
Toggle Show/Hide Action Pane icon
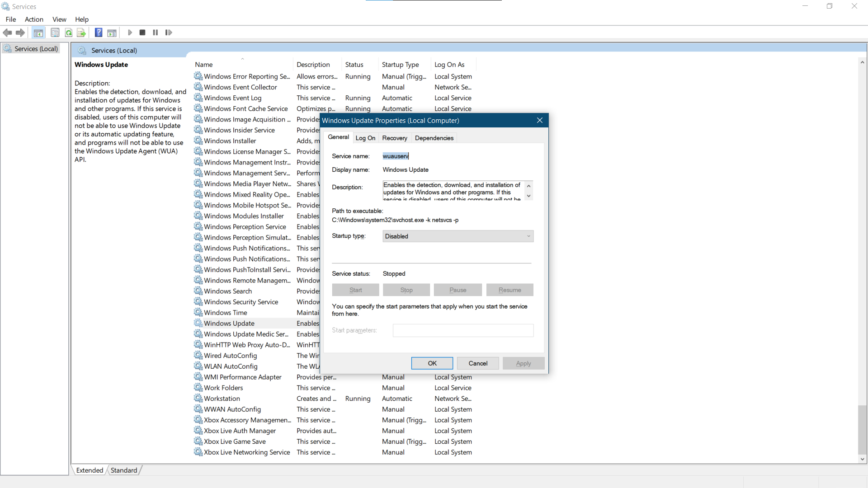click(x=112, y=33)
